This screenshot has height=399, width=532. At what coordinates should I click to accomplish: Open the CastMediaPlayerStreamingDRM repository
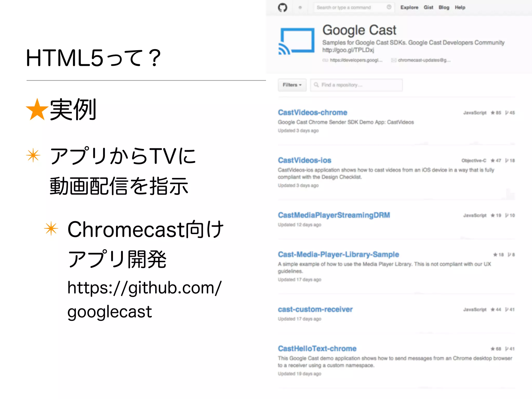click(334, 215)
